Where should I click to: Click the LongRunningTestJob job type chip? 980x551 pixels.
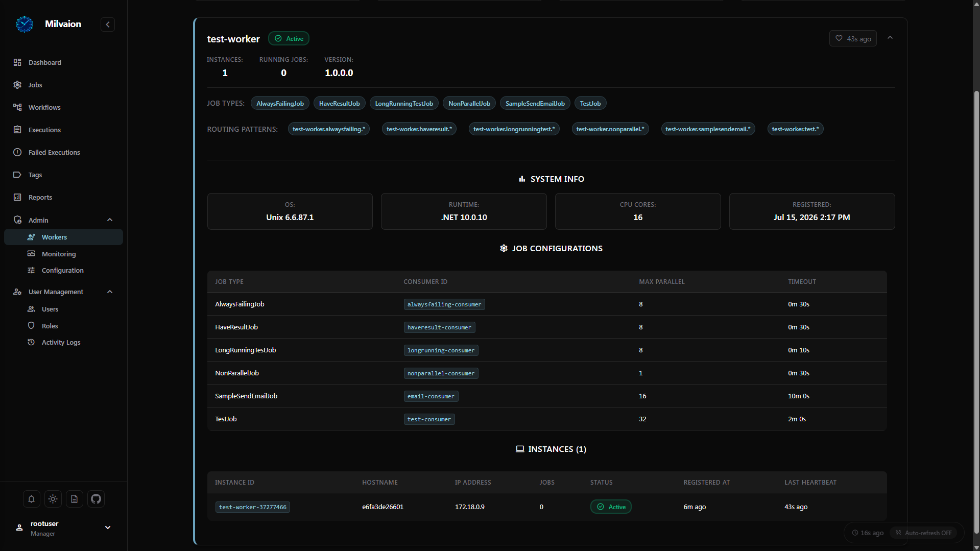point(404,104)
